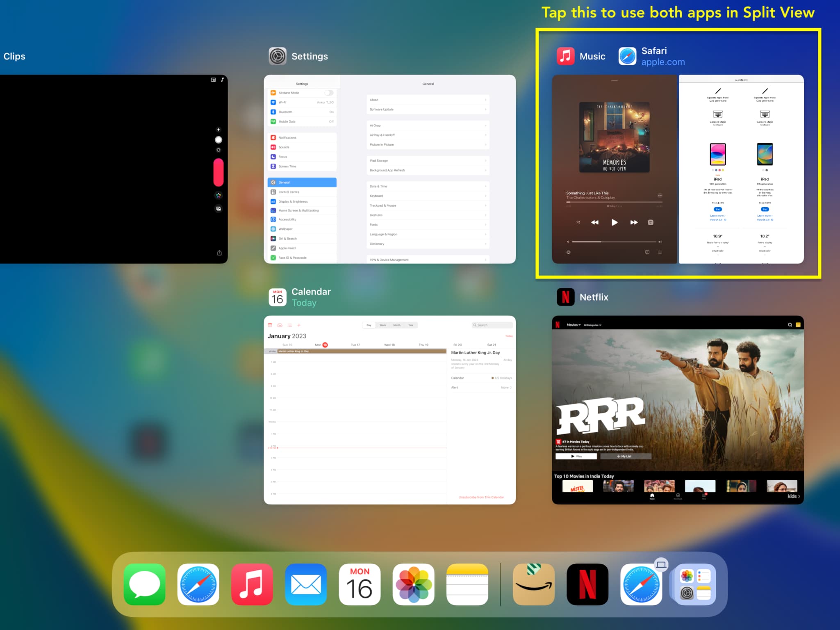Tap the Music app icon in Split View header
Image resolution: width=840 pixels, height=630 pixels.
click(x=566, y=56)
